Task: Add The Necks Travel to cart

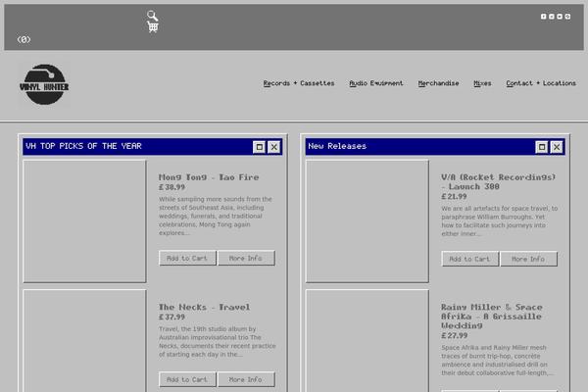Action: click(187, 379)
